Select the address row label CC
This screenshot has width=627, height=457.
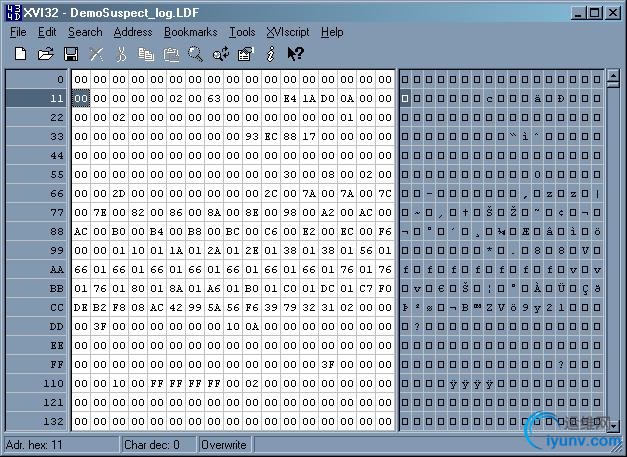click(x=36, y=307)
